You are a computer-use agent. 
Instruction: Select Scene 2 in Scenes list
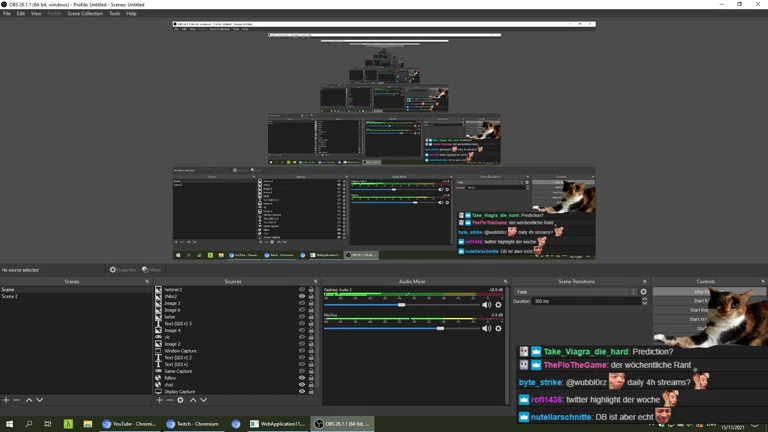(10, 297)
